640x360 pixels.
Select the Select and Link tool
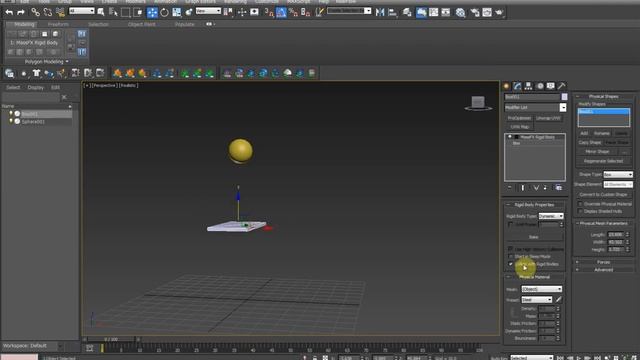[36, 13]
